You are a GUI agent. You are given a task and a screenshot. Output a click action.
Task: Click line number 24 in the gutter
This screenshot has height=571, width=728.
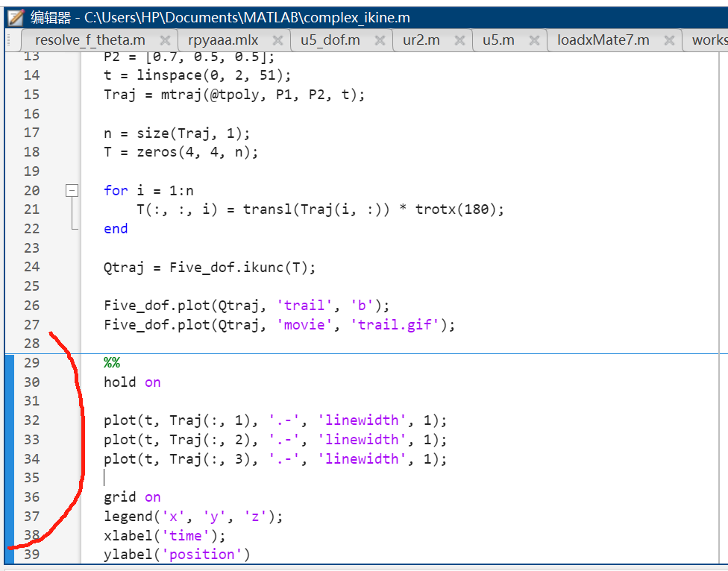pos(31,267)
